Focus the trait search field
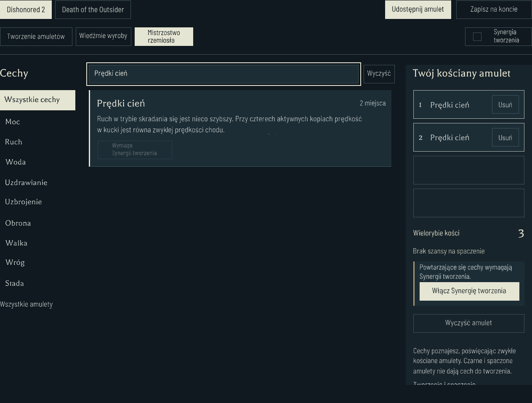The width and height of the screenshot is (532, 403). click(x=223, y=74)
